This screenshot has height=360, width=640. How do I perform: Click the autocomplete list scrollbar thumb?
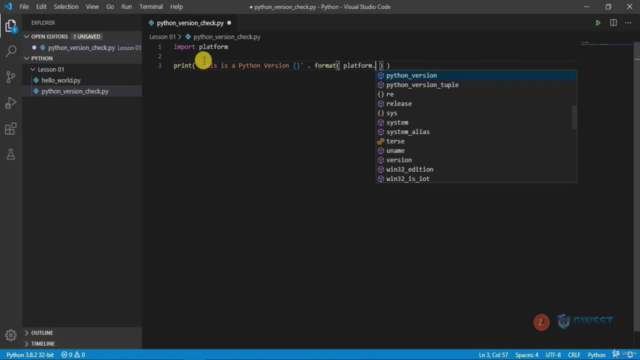click(x=574, y=117)
